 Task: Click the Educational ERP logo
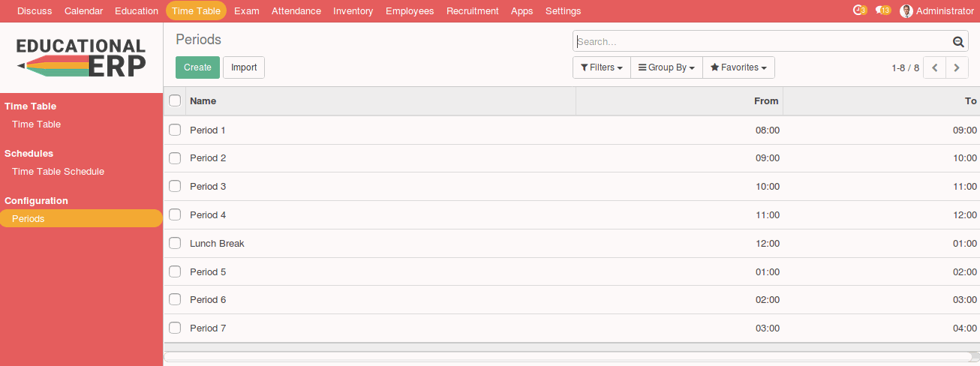[81, 58]
